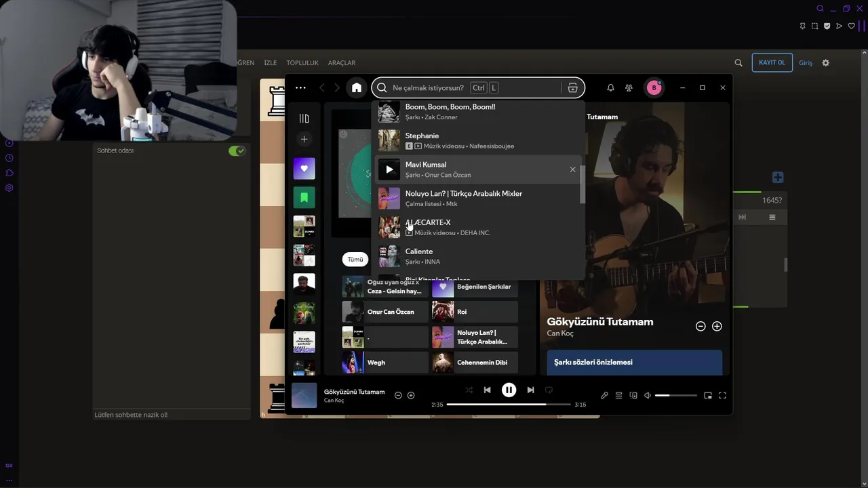868x488 pixels.
Task: Open 'Ceza - Gelsin hay...' card
Action: [x=385, y=287]
